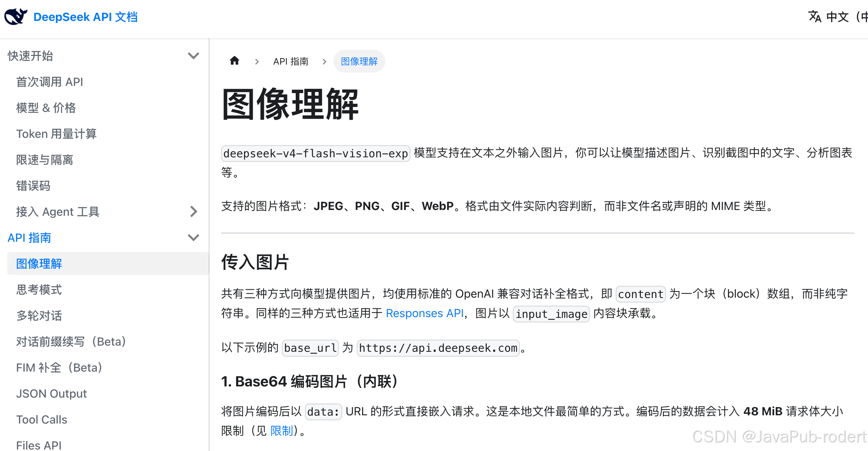Click API 指南 in the breadcrumb

(x=291, y=61)
